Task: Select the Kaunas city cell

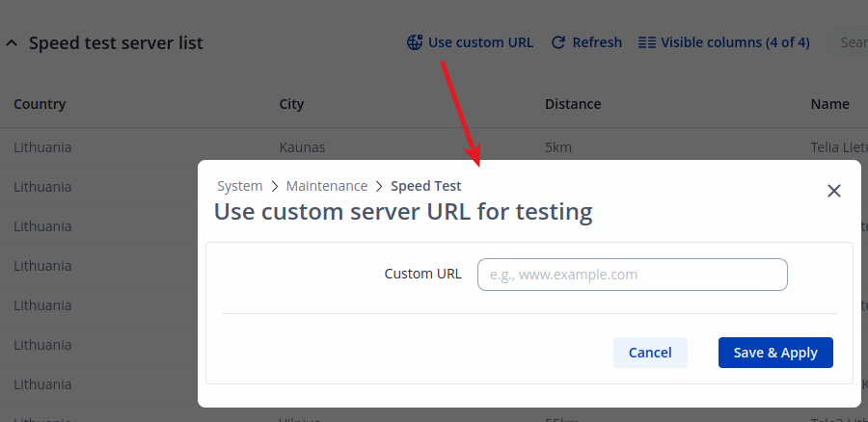Action: coord(302,147)
